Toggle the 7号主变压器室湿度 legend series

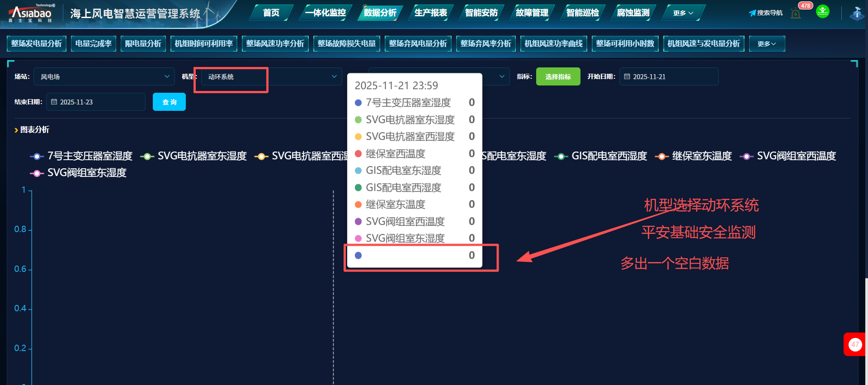coord(81,156)
